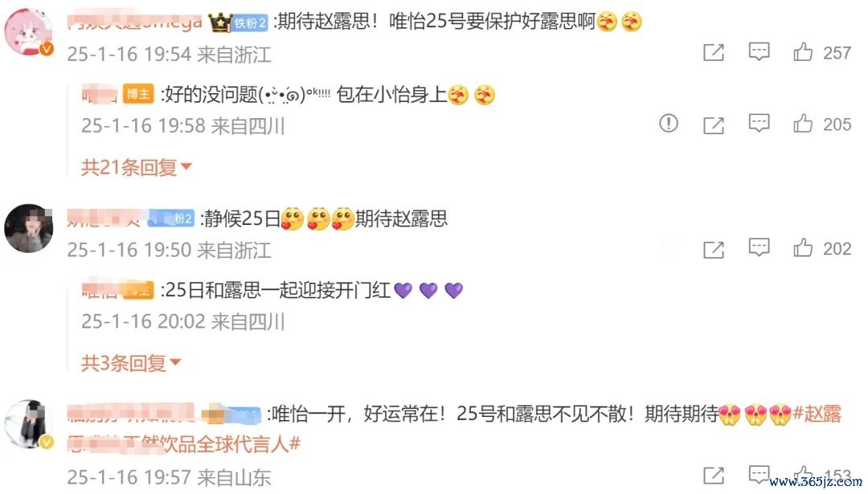The height and width of the screenshot is (494, 868).
Task: Open the pink anime avatar profile
Action: (x=28, y=31)
